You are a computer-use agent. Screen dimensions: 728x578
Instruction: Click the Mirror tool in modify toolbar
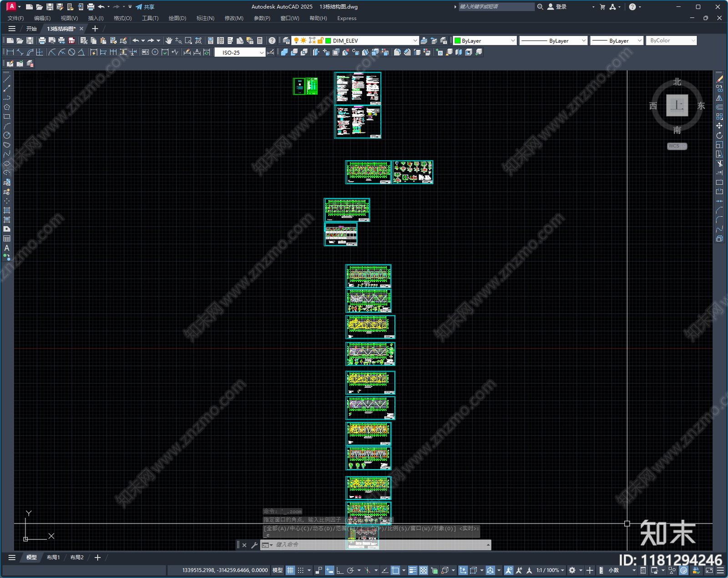pyautogui.click(x=719, y=98)
